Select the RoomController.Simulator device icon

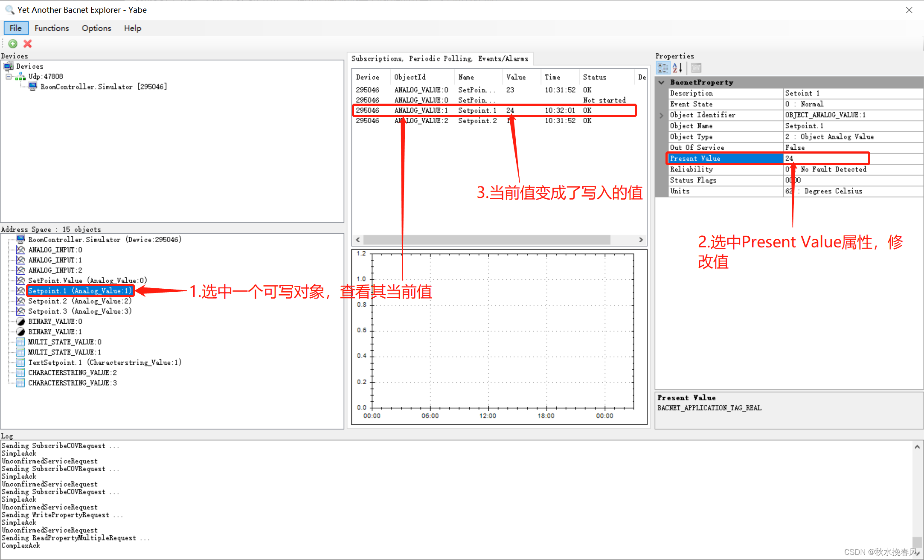click(33, 86)
